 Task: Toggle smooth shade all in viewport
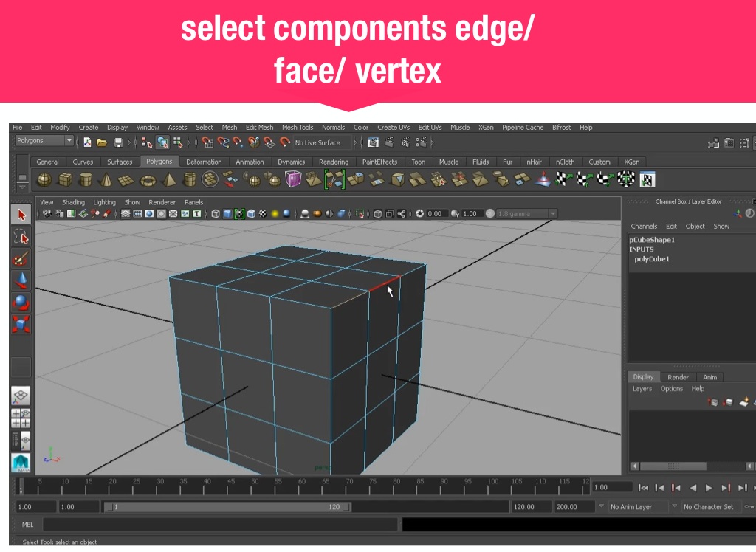(227, 214)
